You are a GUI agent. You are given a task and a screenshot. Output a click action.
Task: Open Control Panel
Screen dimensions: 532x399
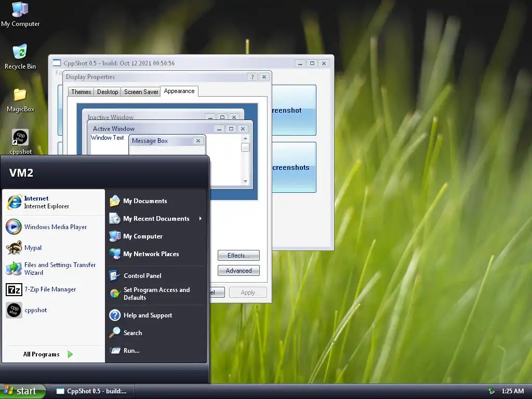click(x=156, y=275)
